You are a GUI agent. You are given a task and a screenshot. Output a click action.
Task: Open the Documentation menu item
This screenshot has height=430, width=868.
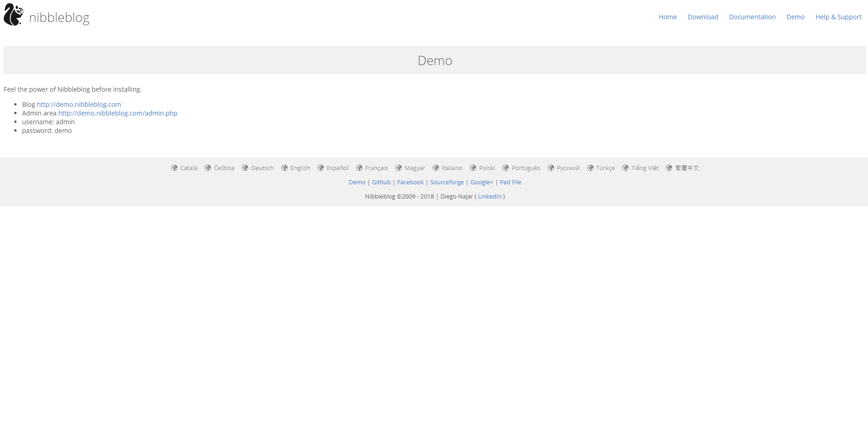[x=752, y=17]
